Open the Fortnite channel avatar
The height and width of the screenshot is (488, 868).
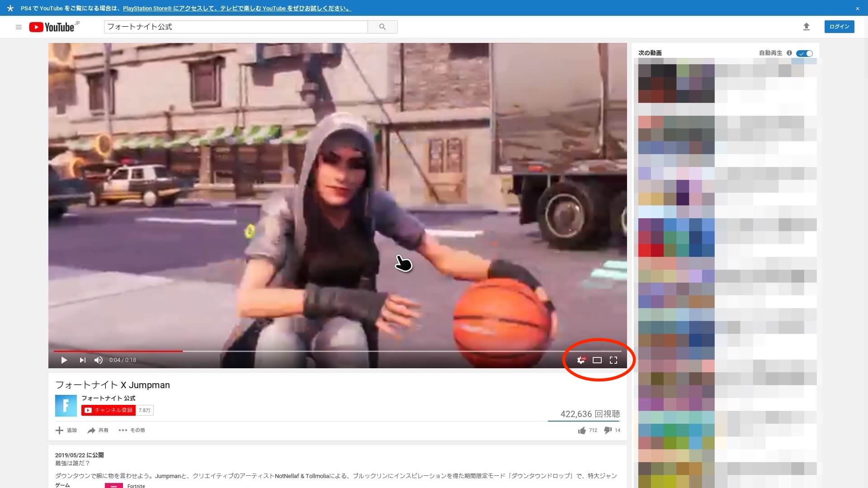(66, 405)
